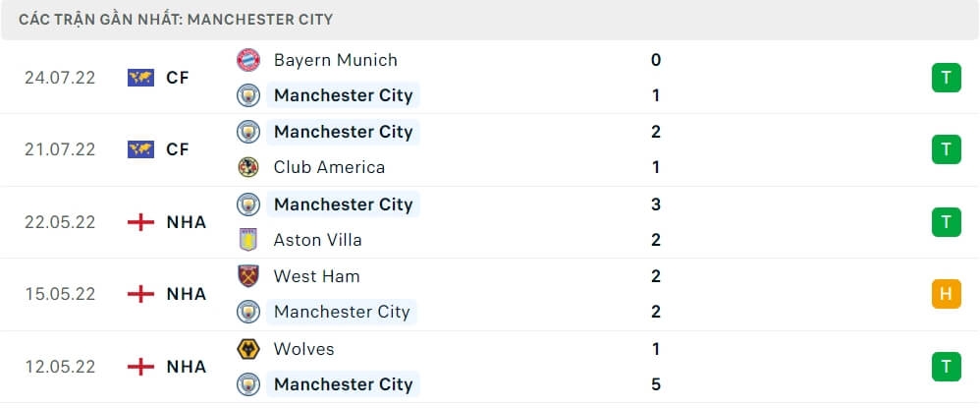This screenshot has width=980, height=408.
Task: Click the Manchester City crest in Wolves match
Action: click(x=248, y=384)
